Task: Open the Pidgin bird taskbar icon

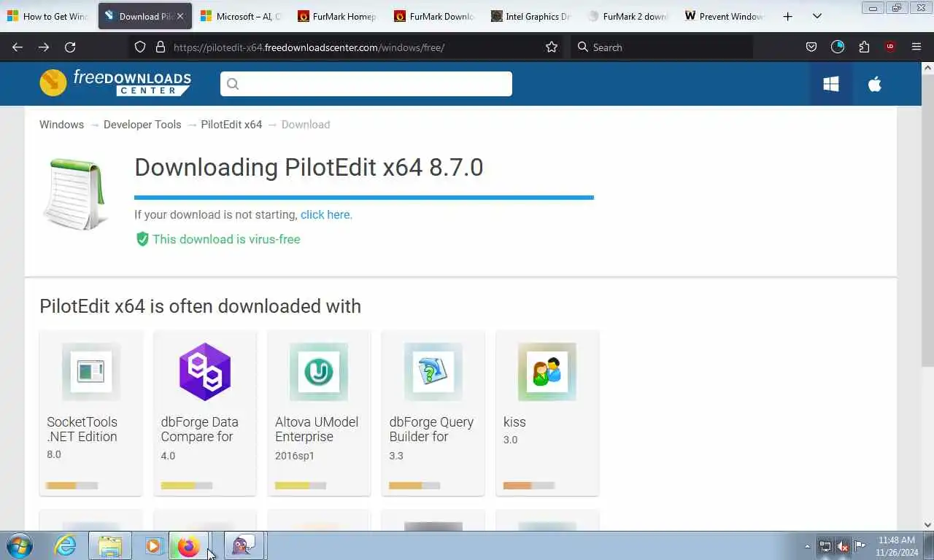Action: click(243, 545)
